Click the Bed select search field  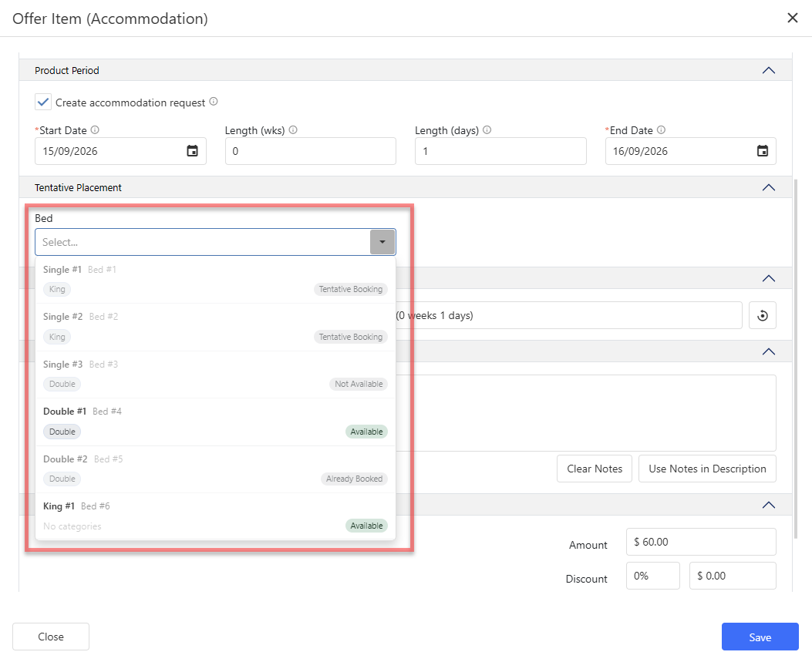pyautogui.click(x=203, y=242)
